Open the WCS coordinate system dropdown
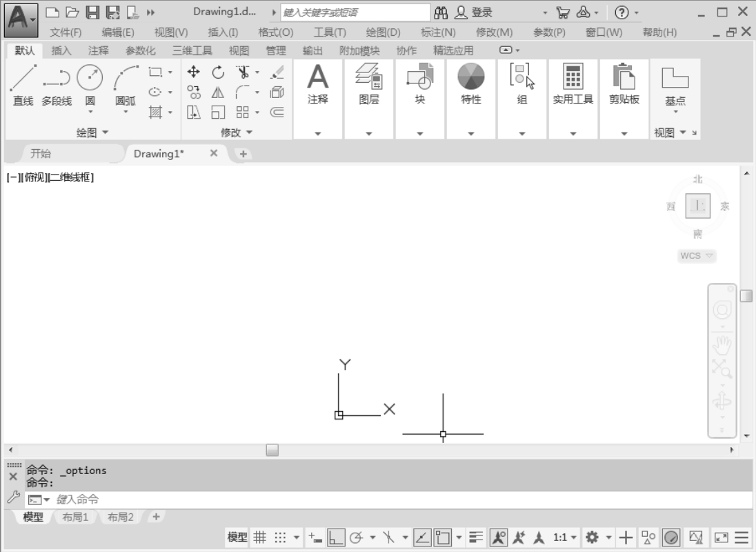 (697, 256)
